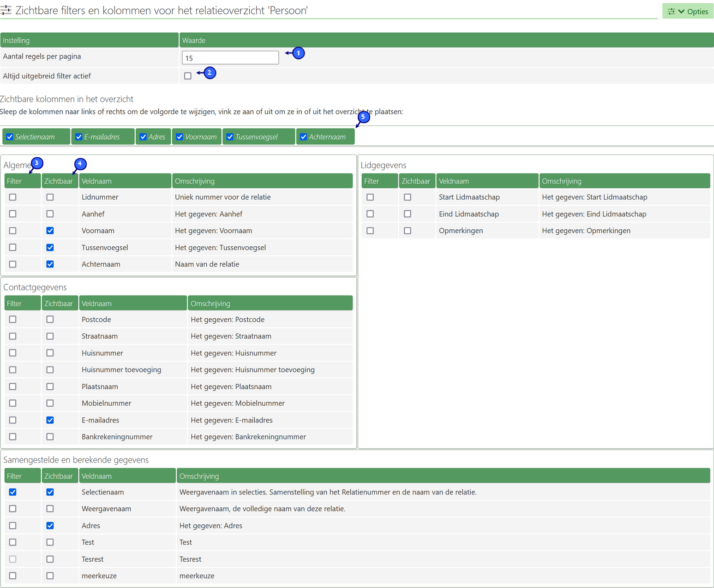
Task: Tick Zichtbaar for Eind Lidmaatschap
Action: click(408, 214)
